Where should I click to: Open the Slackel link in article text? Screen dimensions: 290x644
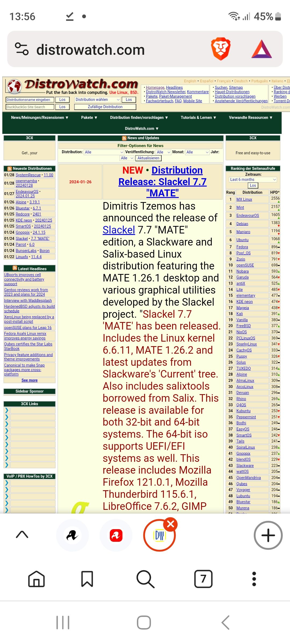119,230
